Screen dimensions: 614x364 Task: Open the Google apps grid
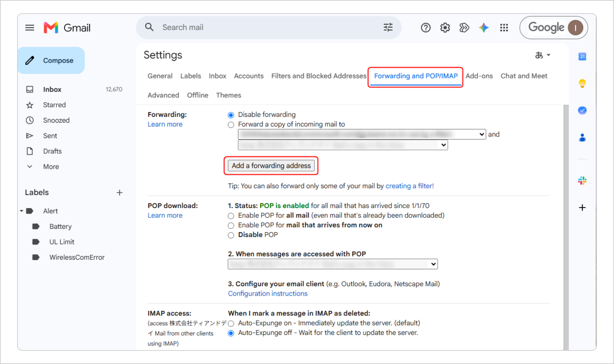tap(504, 28)
